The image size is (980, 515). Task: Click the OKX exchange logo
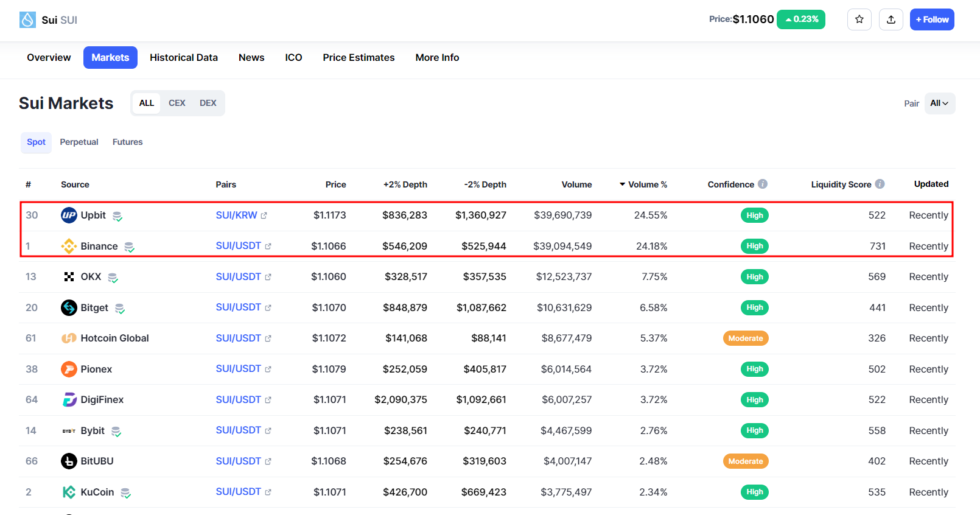(x=69, y=277)
